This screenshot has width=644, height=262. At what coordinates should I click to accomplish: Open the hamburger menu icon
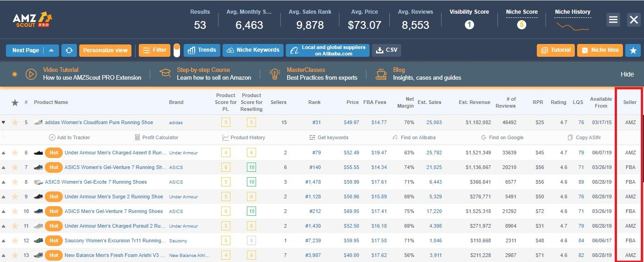click(613, 20)
